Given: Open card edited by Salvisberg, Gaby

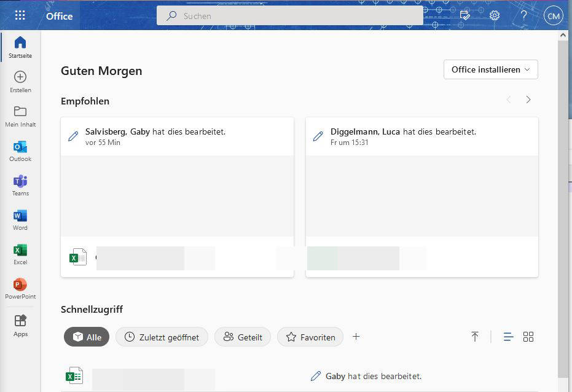Looking at the screenshot, I should (x=178, y=197).
